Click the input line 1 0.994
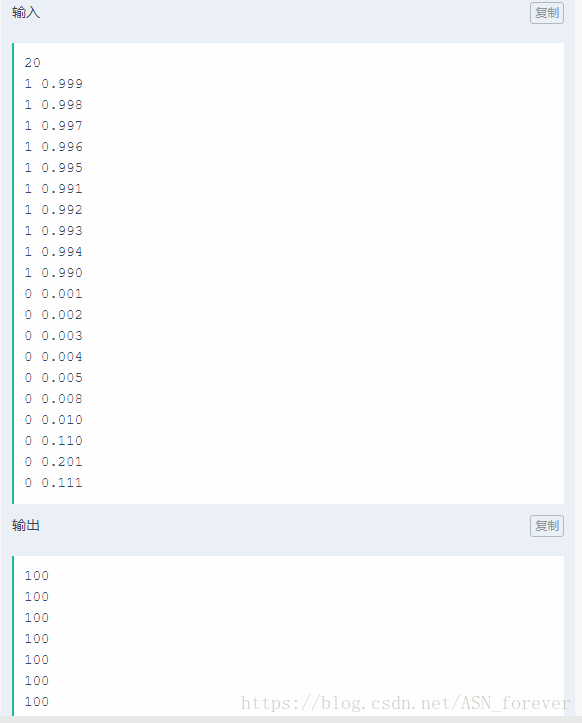Viewport: 582px width, 723px height. pos(53,252)
